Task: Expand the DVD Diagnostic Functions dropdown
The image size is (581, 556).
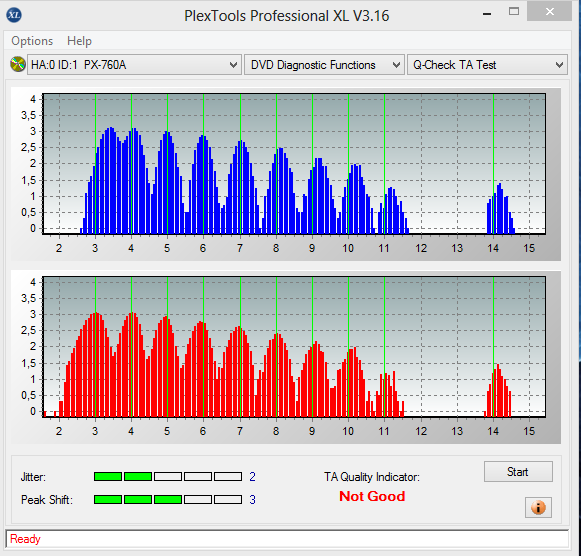Action: [x=324, y=65]
